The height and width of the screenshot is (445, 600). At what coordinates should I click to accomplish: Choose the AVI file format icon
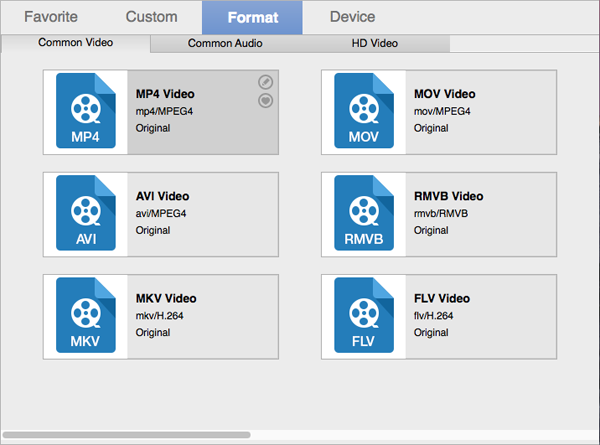click(85, 214)
